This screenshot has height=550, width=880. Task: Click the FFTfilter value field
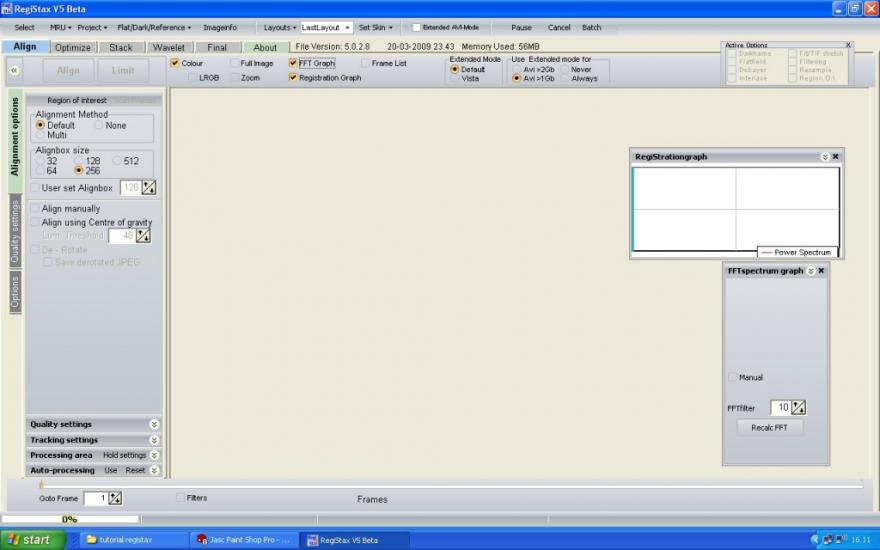pos(781,407)
